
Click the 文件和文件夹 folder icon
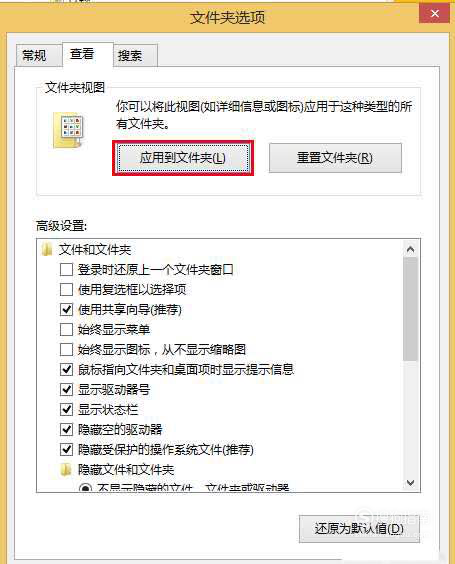tap(47, 250)
